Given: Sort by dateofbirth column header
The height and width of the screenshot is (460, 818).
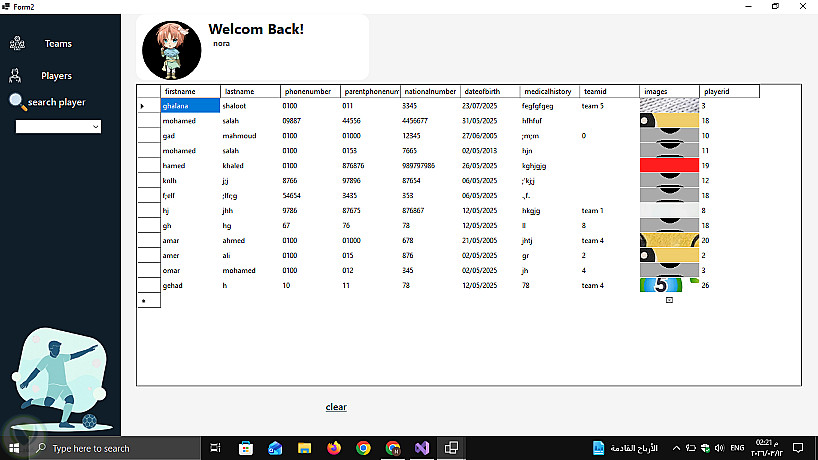Looking at the screenshot, I should (x=490, y=91).
